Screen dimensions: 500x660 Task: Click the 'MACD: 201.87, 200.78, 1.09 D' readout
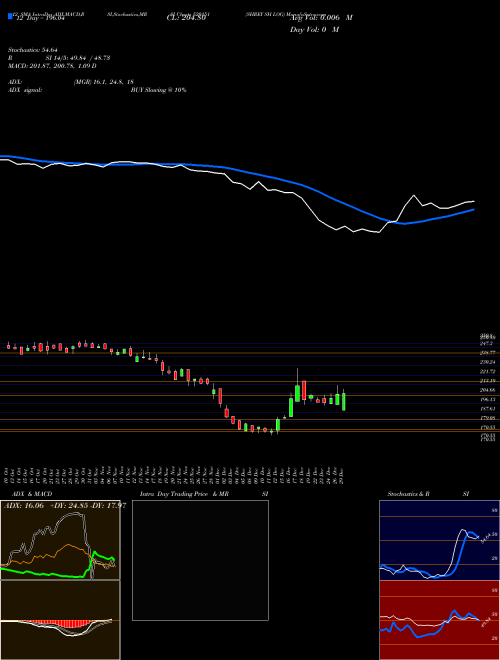[x=52, y=66]
